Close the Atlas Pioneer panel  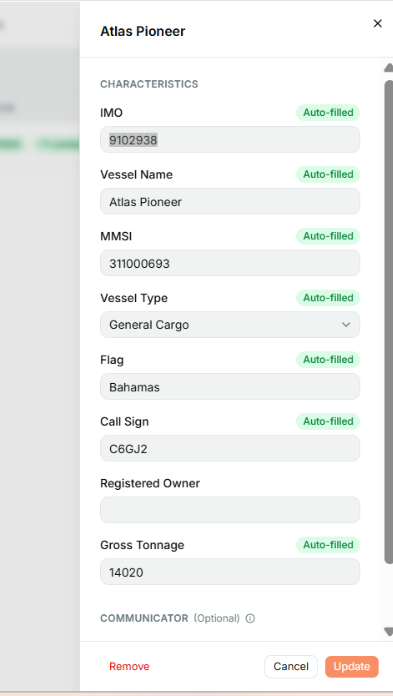(377, 24)
